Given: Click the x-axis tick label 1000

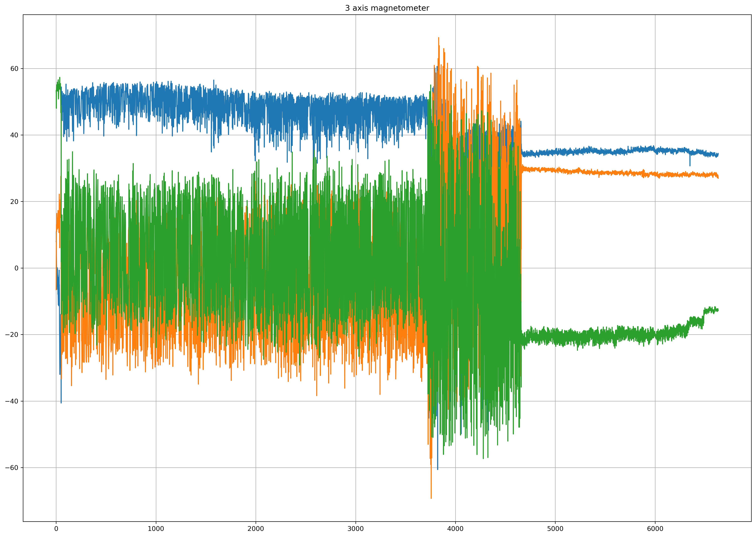Looking at the screenshot, I should tap(156, 529).
